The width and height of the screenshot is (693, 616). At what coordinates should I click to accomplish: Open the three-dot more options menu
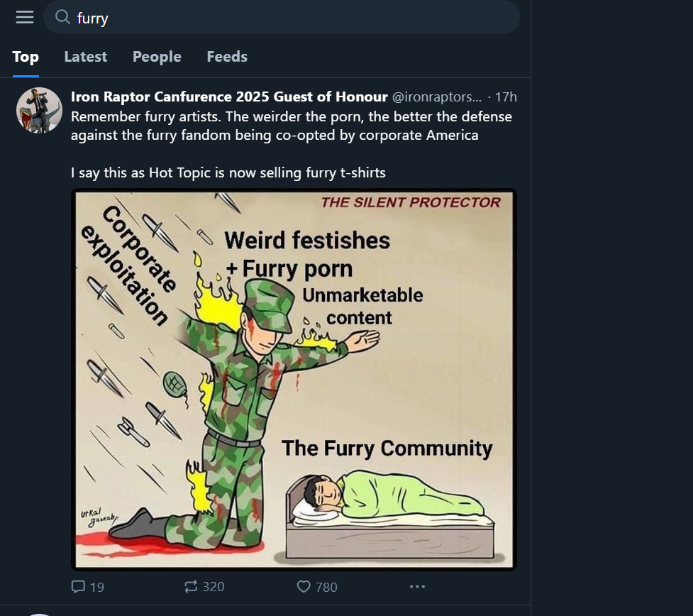point(417,586)
